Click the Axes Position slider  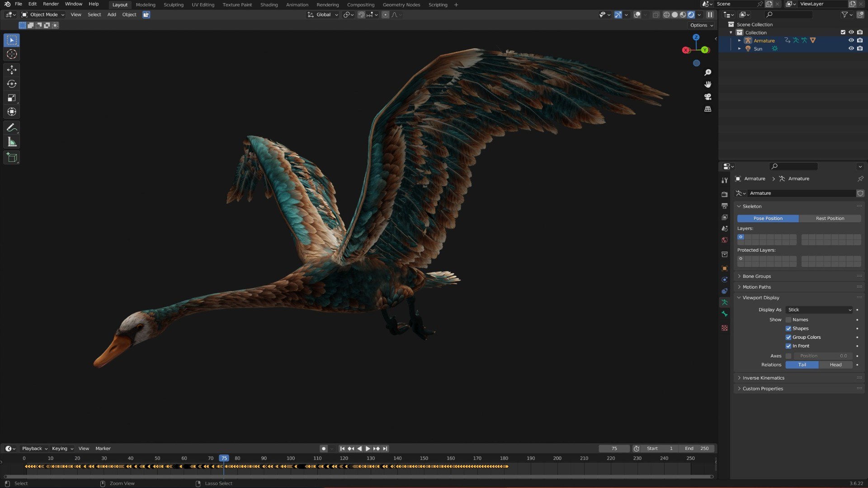[823, 356]
